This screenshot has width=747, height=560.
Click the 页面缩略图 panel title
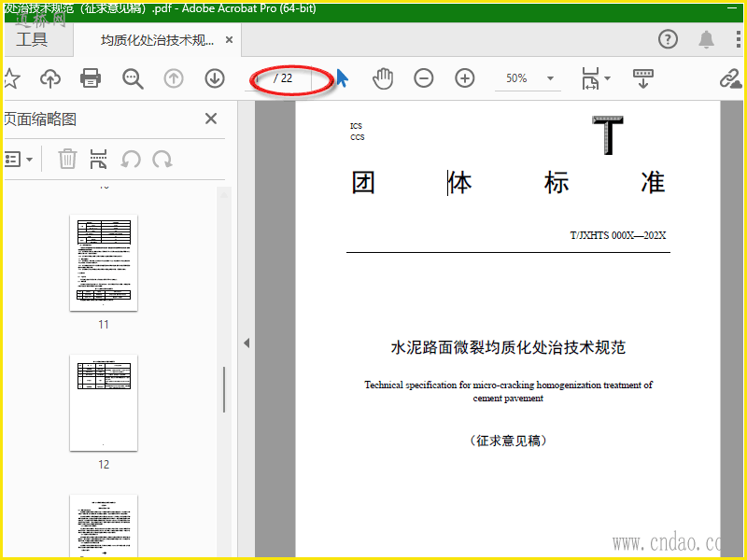40,119
